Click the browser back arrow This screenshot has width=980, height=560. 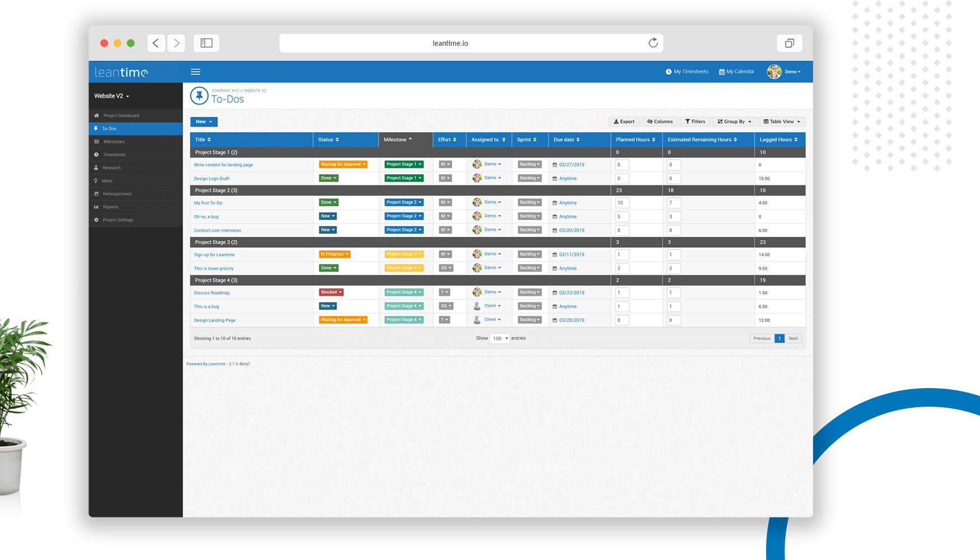pos(156,43)
